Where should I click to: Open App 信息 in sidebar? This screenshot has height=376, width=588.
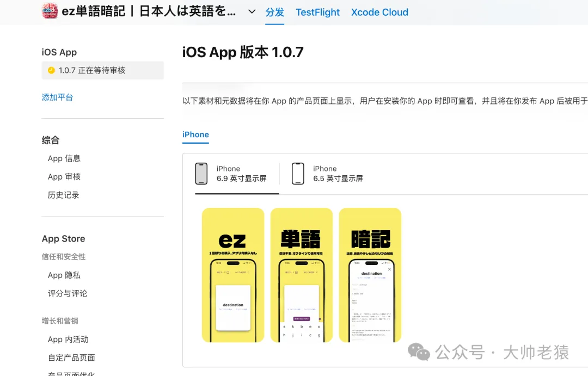[64, 158]
